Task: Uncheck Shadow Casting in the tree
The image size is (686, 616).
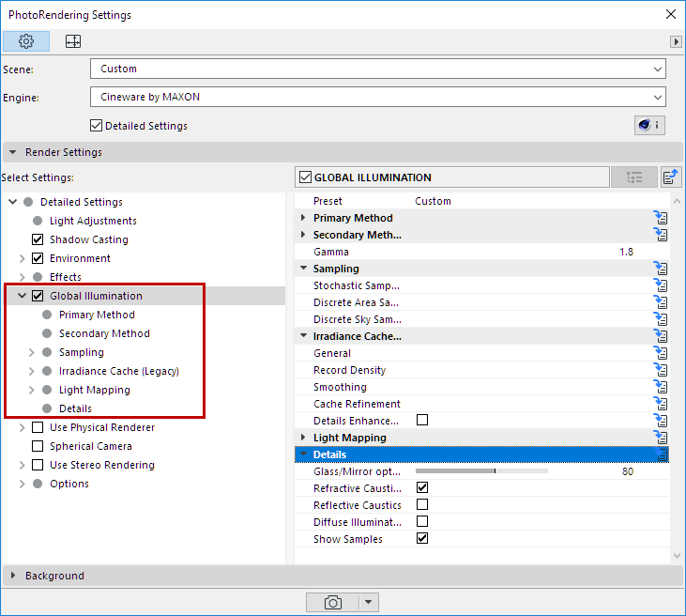Action: 38,239
